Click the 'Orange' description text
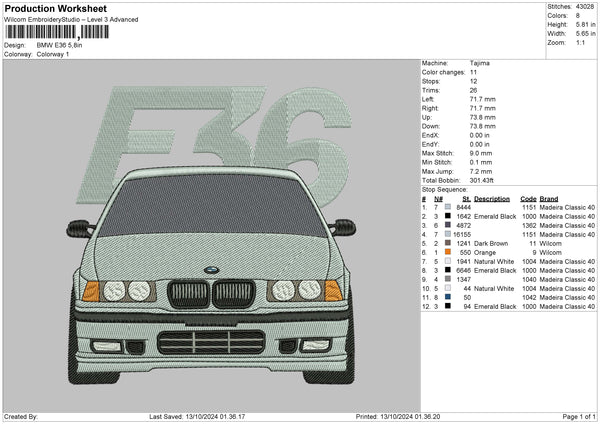Viewport: 600px width, 424px height. pyautogui.click(x=485, y=253)
